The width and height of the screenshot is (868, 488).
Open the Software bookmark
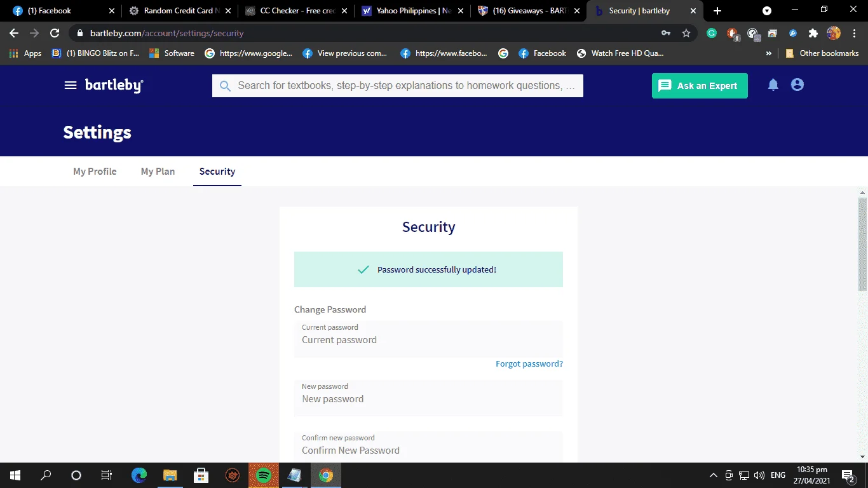tap(172, 53)
